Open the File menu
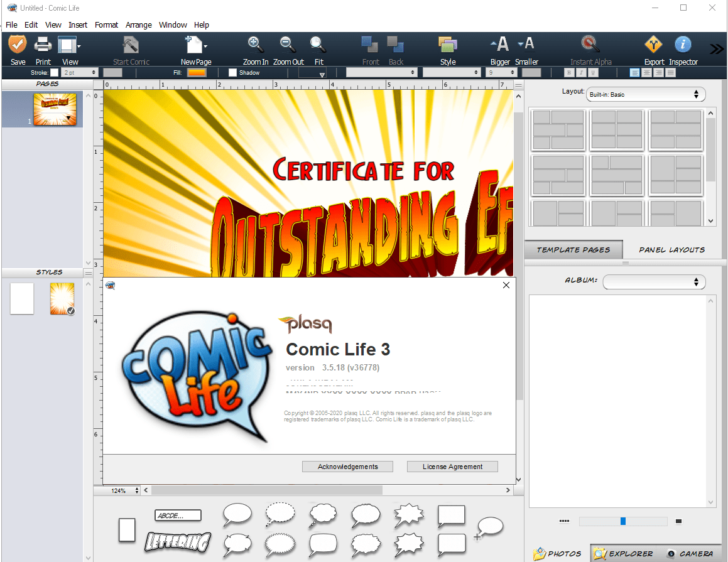The width and height of the screenshot is (728, 562). point(11,24)
